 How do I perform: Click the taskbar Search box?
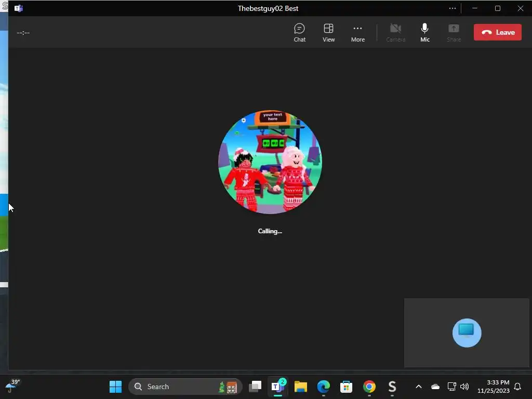pyautogui.click(x=185, y=387)
